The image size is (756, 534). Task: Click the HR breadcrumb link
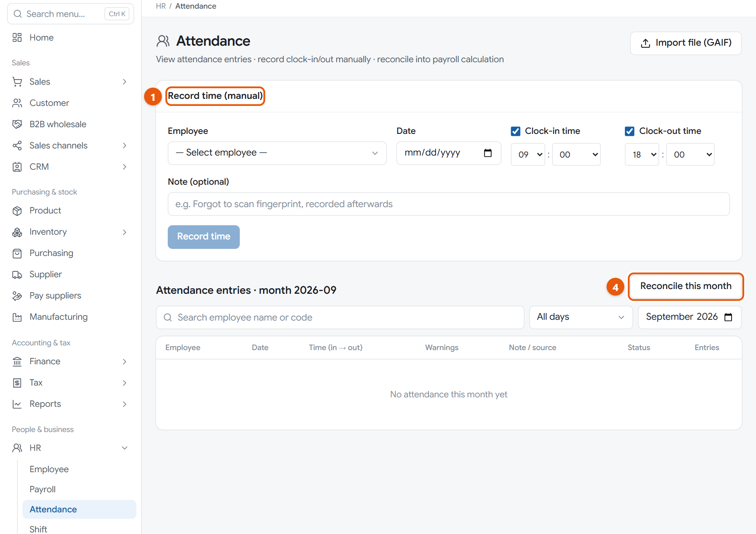pyautogui.click(x=161, y=6)
